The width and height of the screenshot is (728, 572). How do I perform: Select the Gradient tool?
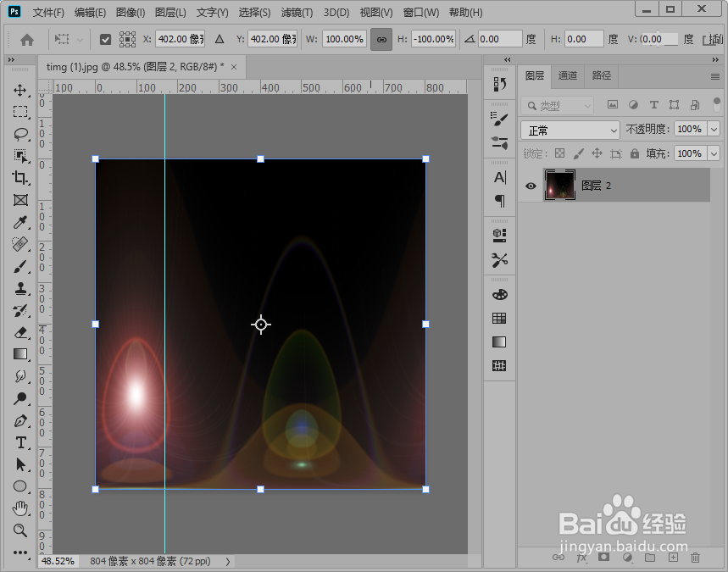(x=20, y=354)
